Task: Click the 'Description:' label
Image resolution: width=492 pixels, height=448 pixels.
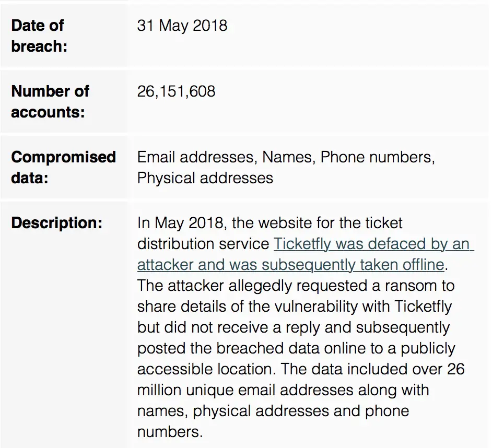Action: pyautogui.click(x=57, y=223)
